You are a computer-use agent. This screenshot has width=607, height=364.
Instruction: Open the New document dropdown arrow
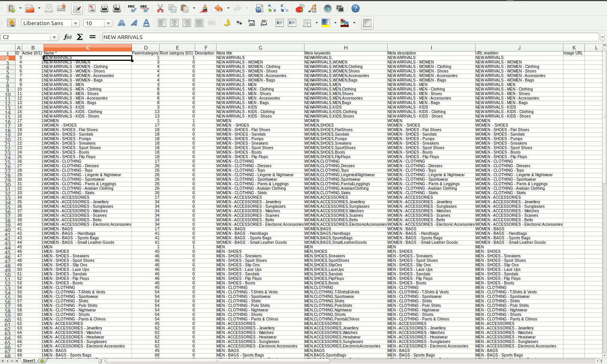pos(20,8)
